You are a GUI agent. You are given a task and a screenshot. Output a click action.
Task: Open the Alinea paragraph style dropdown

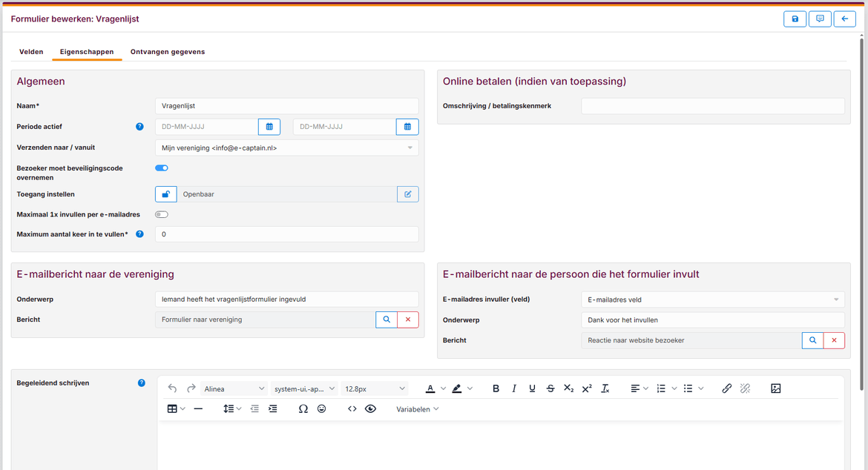(x=234, y=388)
